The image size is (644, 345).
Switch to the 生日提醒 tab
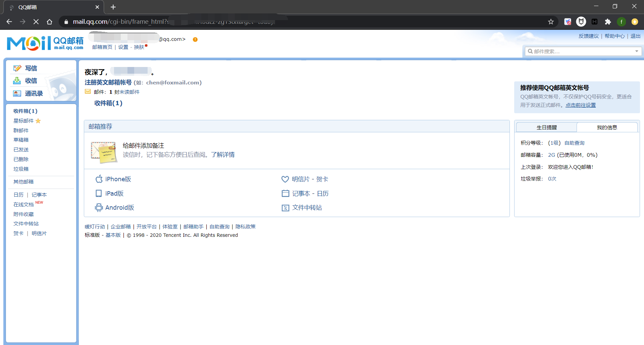coord(546,128)
